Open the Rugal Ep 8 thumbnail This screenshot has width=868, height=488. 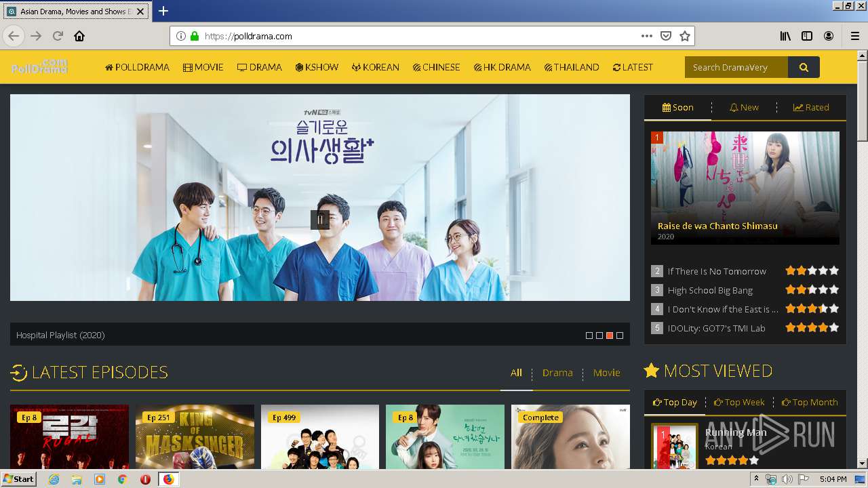point(69,437)
